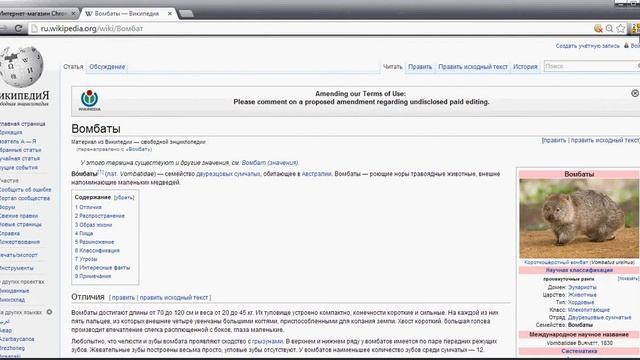Screen dimensions: 640x360
Task: Jump to section 8 Интересные факты
Action: [x=102, y=267]
